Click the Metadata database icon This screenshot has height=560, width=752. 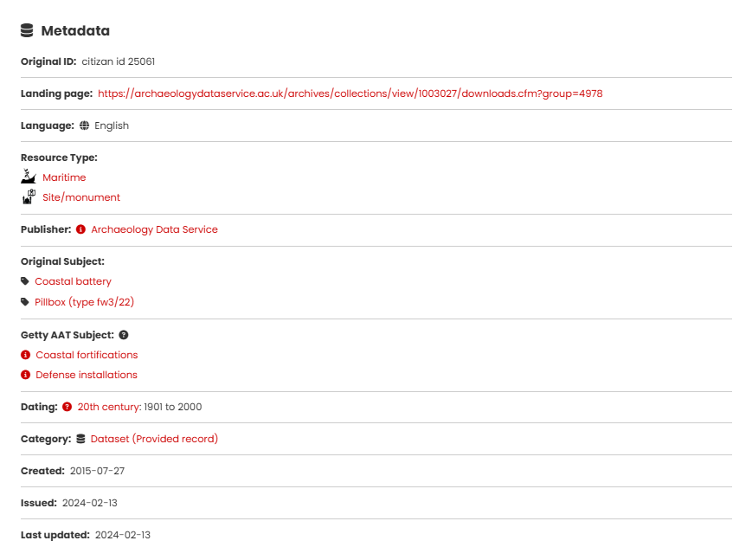tap(27, 31)
